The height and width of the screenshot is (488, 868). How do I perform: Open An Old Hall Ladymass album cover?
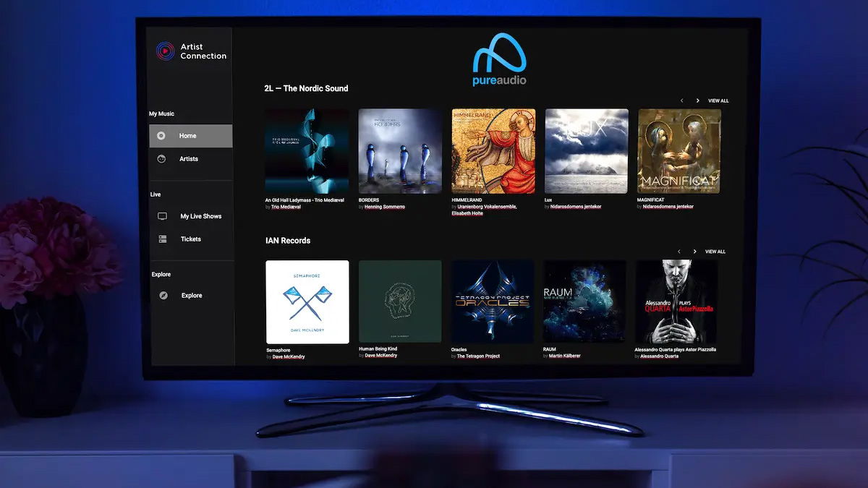coord(307,151)
